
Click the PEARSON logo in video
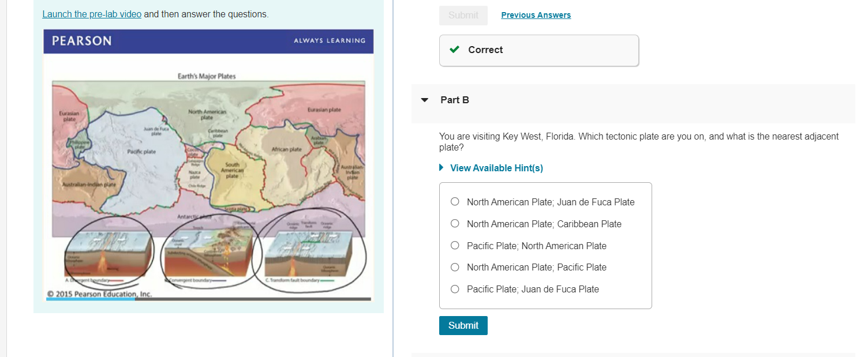coord(81,41)
